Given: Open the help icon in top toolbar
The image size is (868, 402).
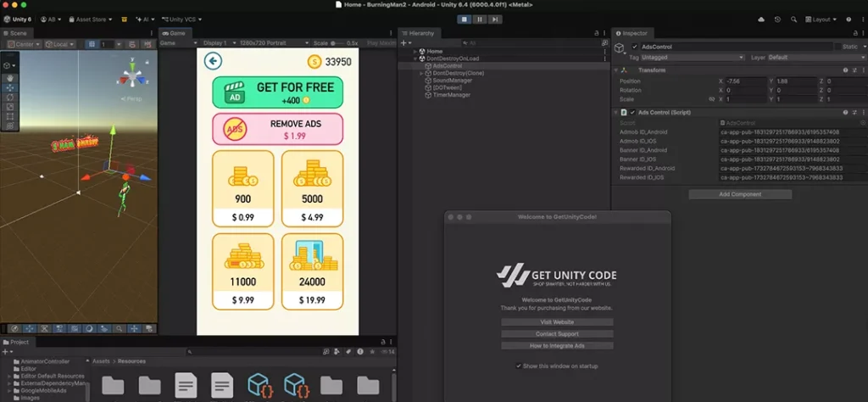Looking at the screenshot, I should click(x=849, y=20).
